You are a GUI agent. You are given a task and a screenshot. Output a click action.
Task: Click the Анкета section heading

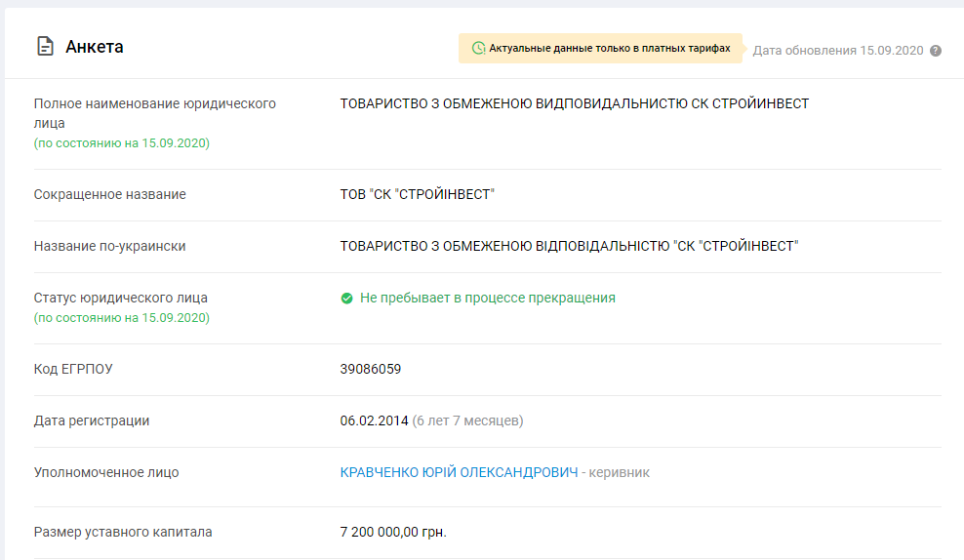coord(95,47)
